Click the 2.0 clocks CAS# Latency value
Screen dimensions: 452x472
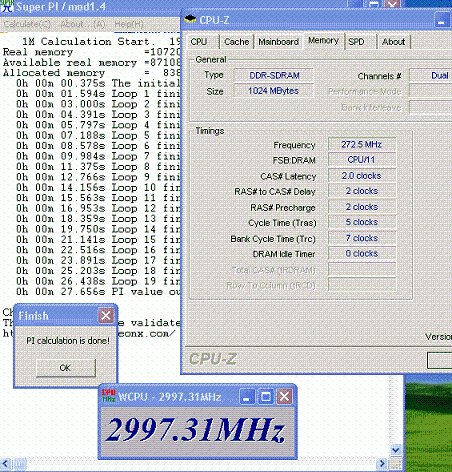(x=362, y=176)
